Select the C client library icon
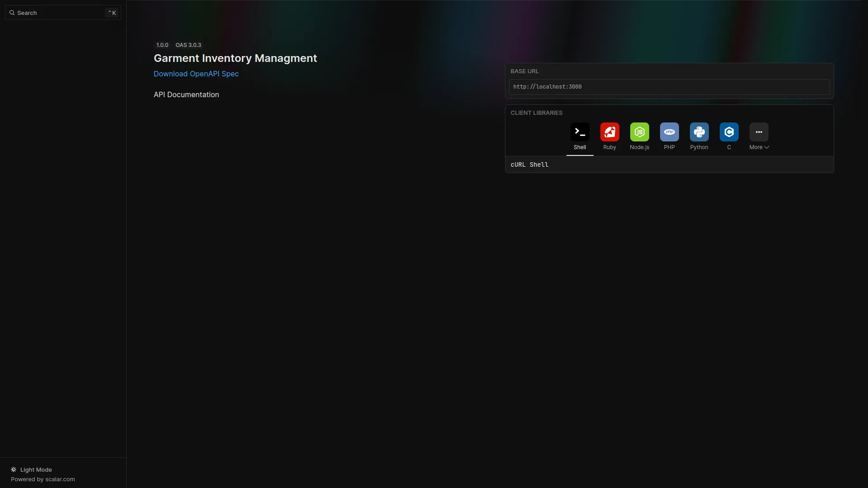The image size is (868, 488). coord(729,132)
